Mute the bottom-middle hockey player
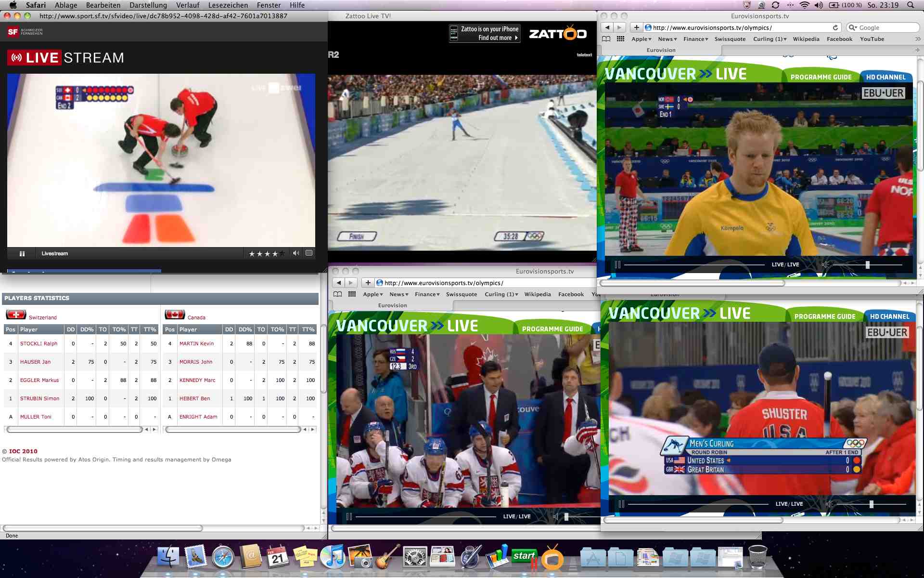The height and width of the screenshot is (578, 924). coord(556,516)
